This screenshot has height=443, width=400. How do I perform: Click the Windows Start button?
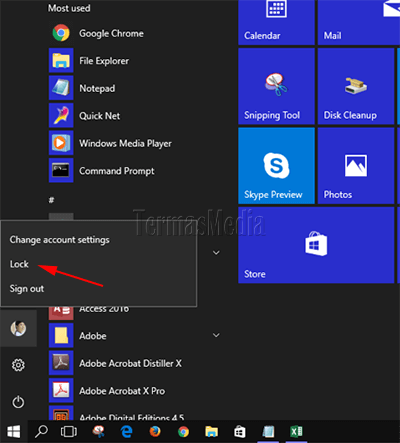pyautogui.click(x=14, y=432)
